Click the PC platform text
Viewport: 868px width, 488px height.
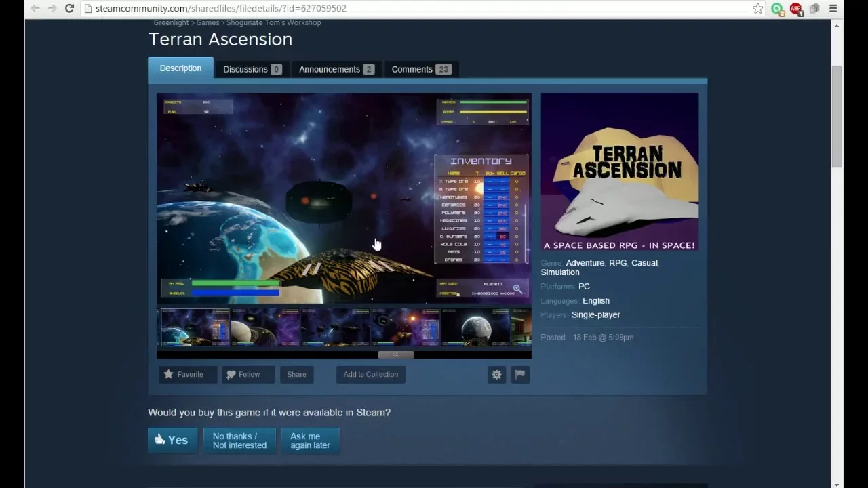coord(584,287)
